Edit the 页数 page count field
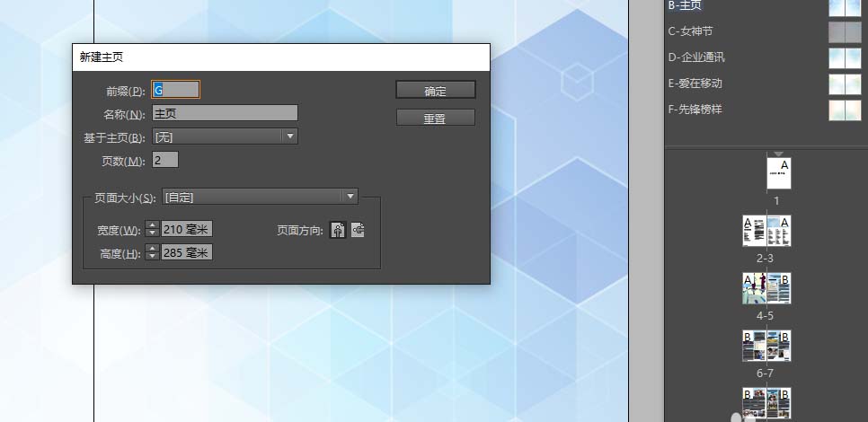The width and height of the screenshot is (868, 422). [x=165, y=160]
